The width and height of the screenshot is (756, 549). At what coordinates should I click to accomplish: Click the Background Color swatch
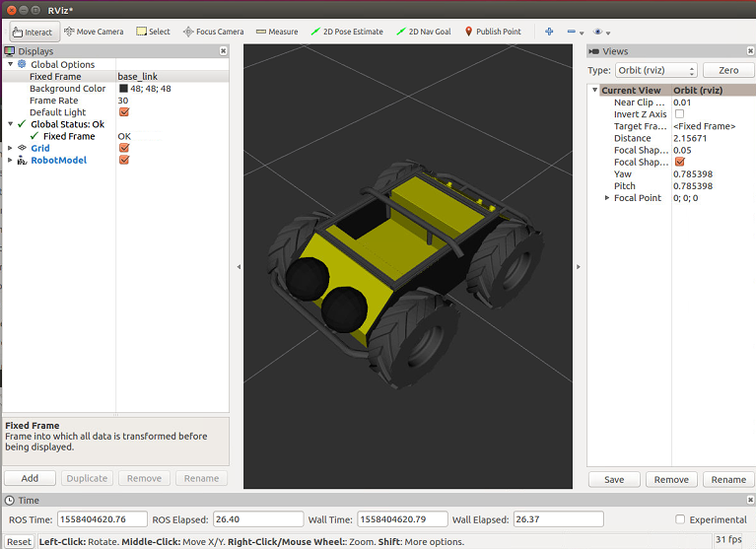point(123,89)
